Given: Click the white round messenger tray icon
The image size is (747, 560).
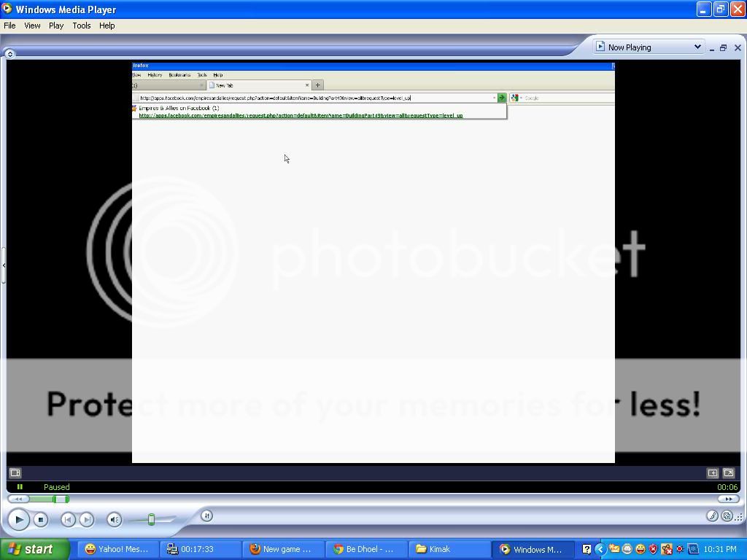Looking at the screenshot, I should [x=627, y=549].
